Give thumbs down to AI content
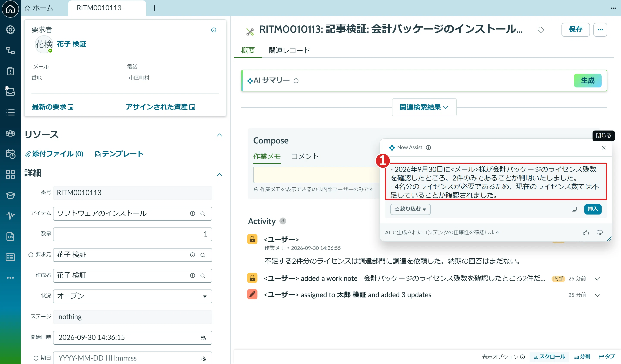Image resolution: width=621 pixels, height=364 pixels. [600, 233]
